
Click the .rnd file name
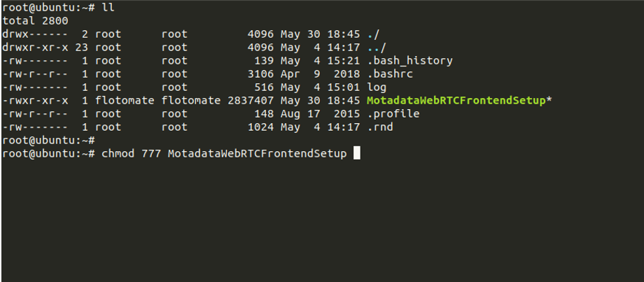click(380, 127)
